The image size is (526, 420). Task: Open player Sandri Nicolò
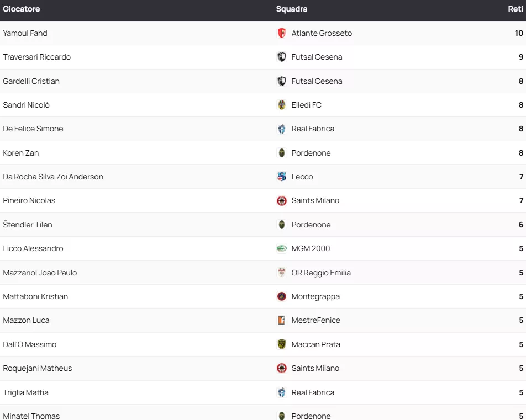26,105
